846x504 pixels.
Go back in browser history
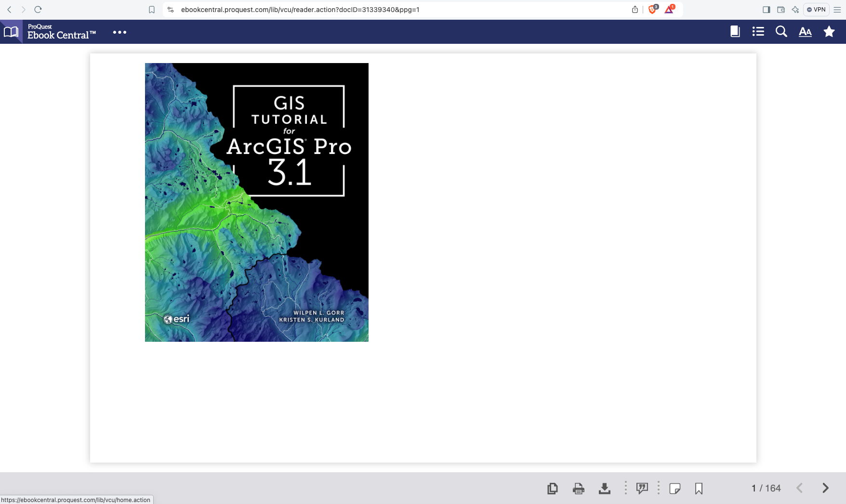[x=9, y=10]
